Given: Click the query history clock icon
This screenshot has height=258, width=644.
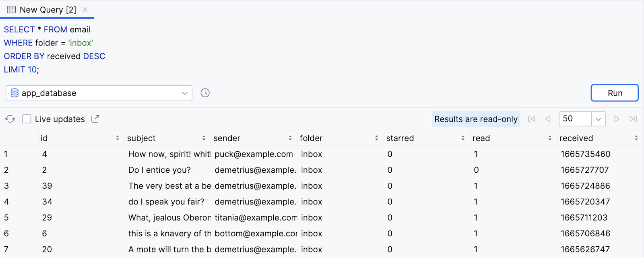Looking at the screenshot, I should click(x=205, y=93).
